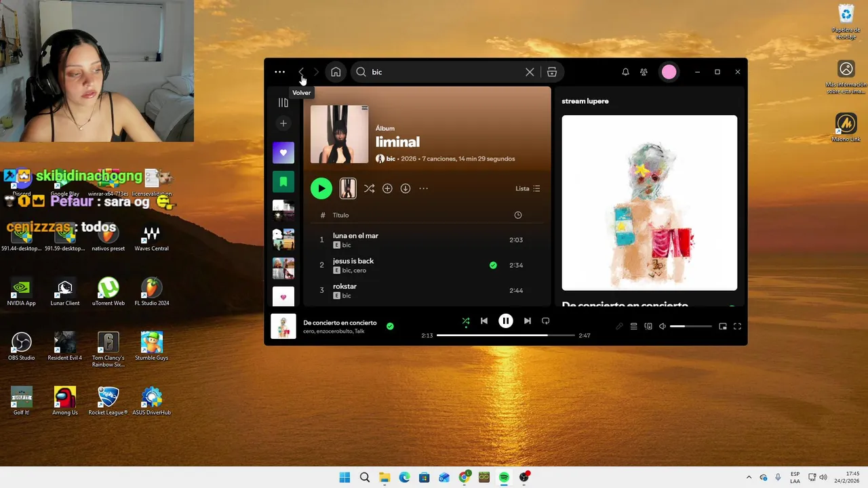This screenshot has width=868, height=488.
Task: Go back with the Volver arrow
Action: [x=301, y=72]
